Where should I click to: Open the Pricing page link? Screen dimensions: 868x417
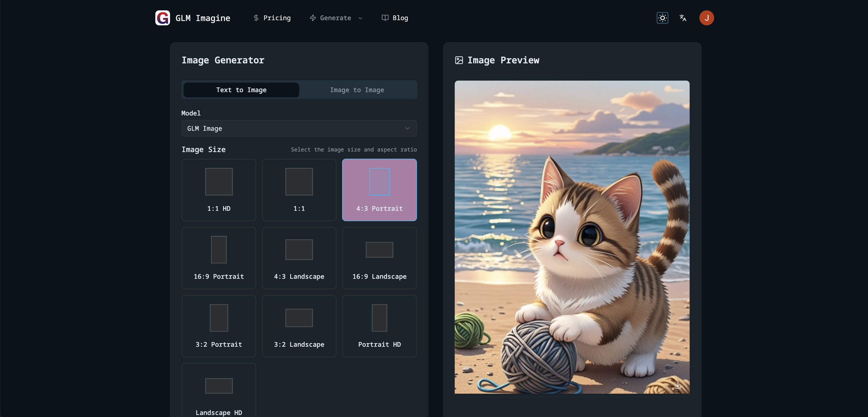pyautogui.click(x=277, y=18)
